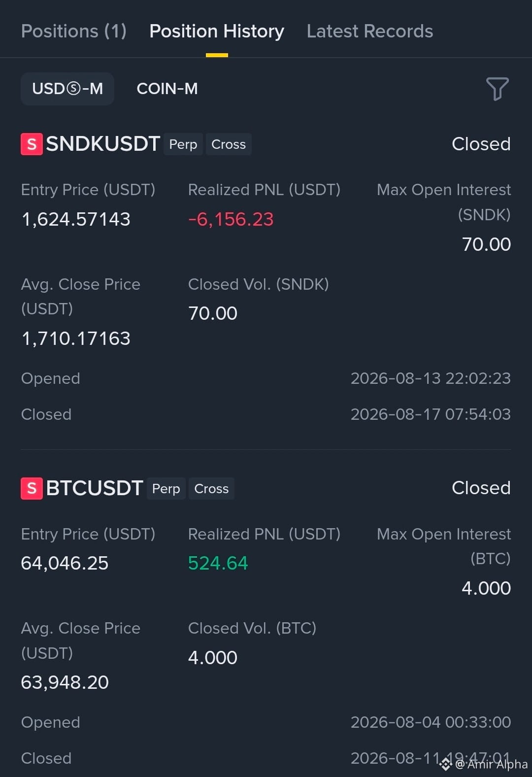
Task: Tap the Cross tag on SNDKUSDT
Action: 229,144
